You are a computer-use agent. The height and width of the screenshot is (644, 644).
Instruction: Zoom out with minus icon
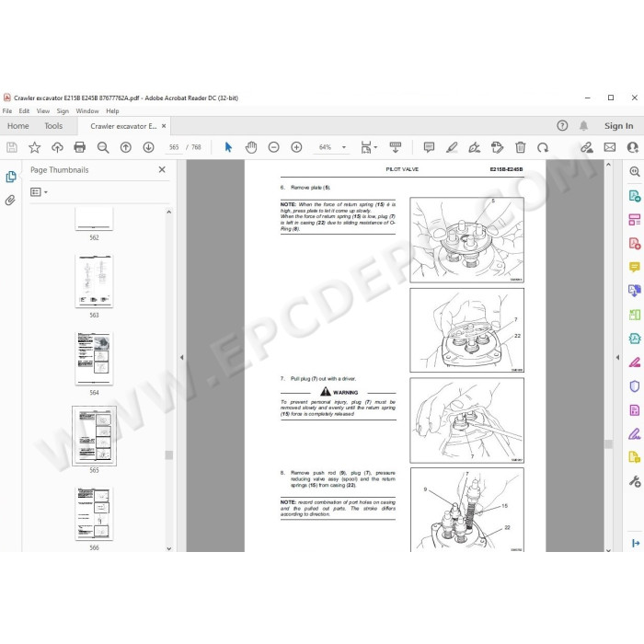(273, 147)
